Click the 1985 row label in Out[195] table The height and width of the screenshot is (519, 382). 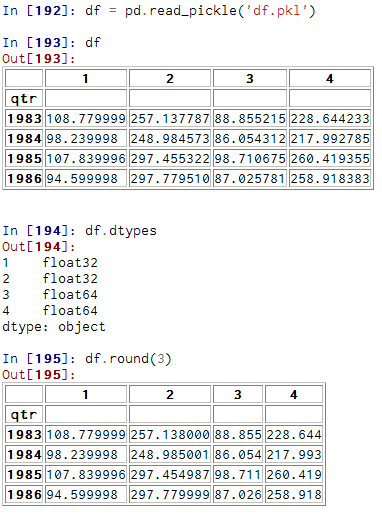coord(24,475)
